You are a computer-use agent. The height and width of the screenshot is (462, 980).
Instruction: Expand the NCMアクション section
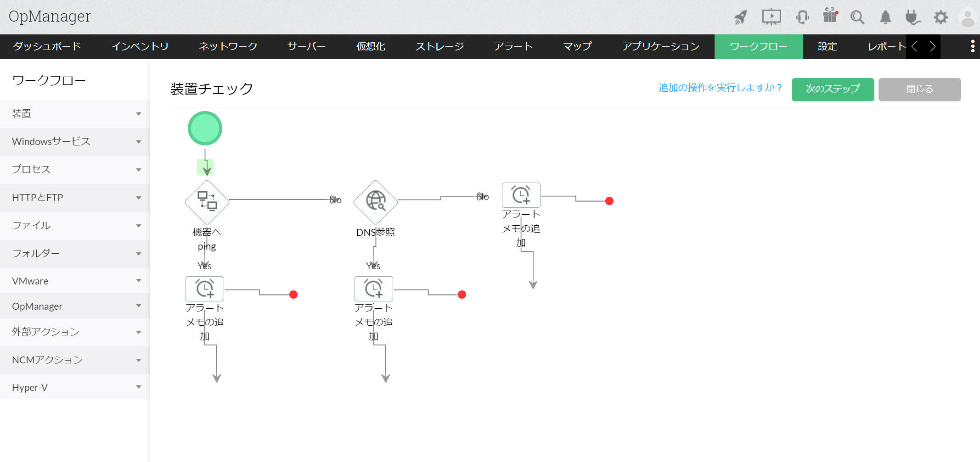click(75, 360)
